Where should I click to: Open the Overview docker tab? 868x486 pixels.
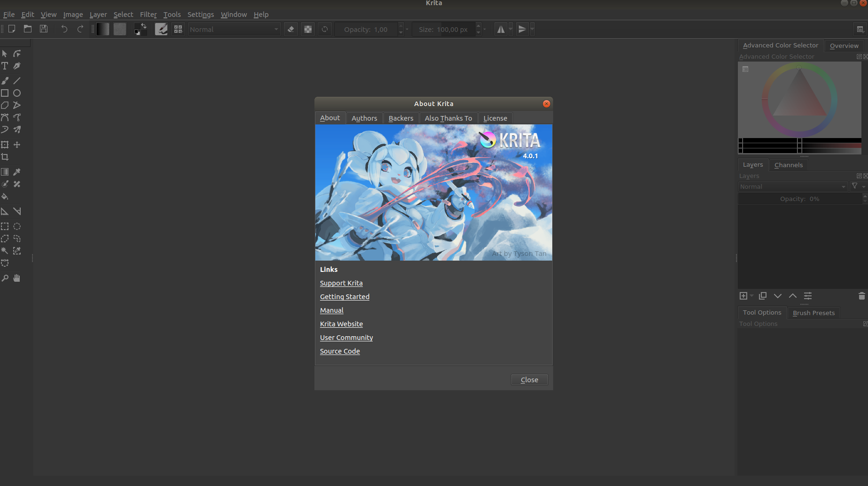[x=844, y=46]
